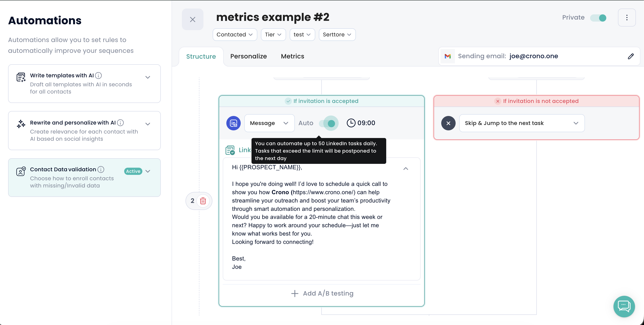The height and width of the screenshot is (325, 644).
Task: Open the Skip & Jump to the next task dropdown
Action: tap(521, 123)
